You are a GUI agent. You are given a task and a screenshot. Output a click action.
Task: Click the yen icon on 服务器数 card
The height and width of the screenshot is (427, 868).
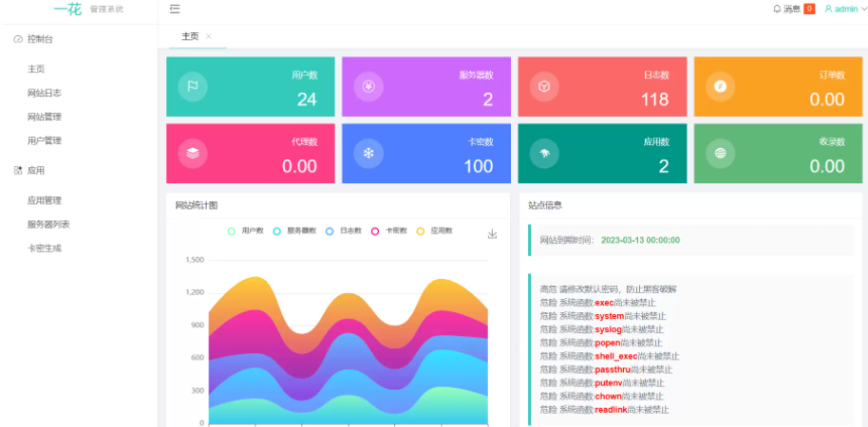(368, 86)
